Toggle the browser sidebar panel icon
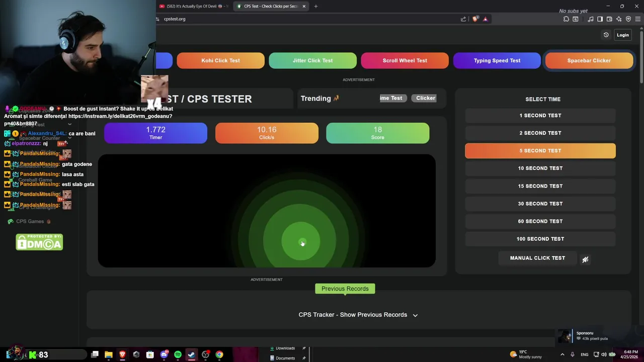 click(x=600, y=19)
